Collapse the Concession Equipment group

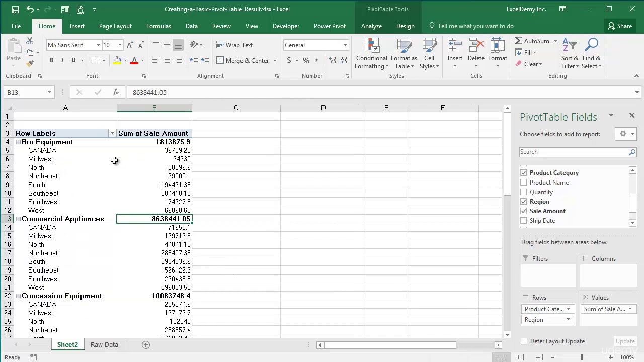tap(18, 296)
